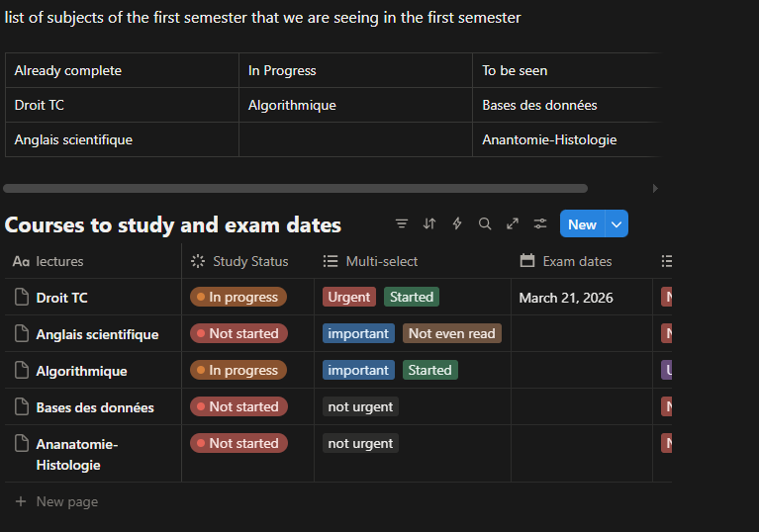The image size is (759, 532).
Task: Open the filter icon in database toolbar
Action: (x=402, y=223)
